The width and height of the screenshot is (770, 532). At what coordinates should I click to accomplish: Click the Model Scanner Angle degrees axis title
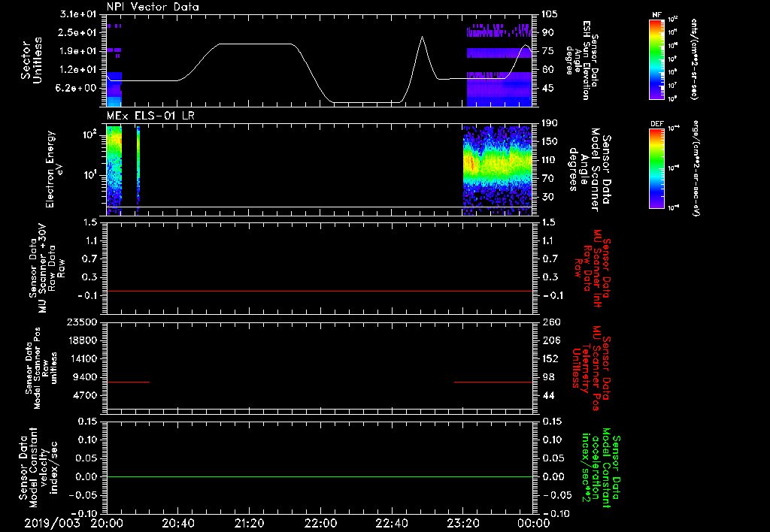pyautogui.click(x=590, y=169)
